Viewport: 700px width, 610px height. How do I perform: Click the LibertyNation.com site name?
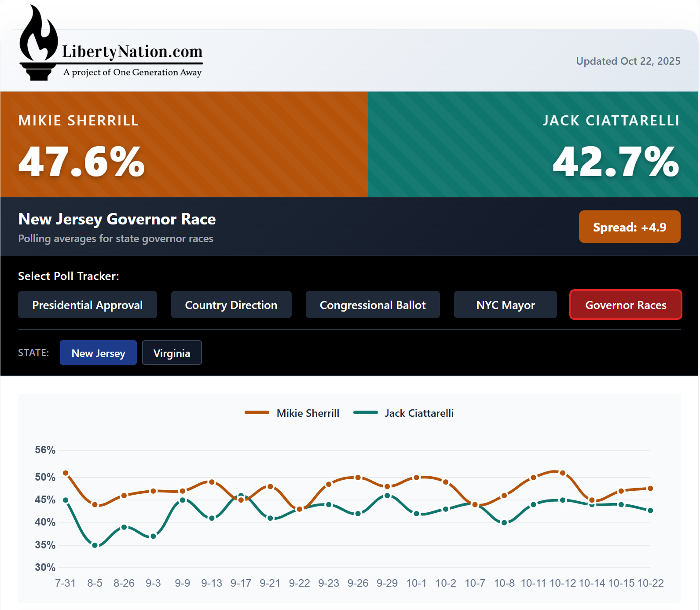coord(132,52)
